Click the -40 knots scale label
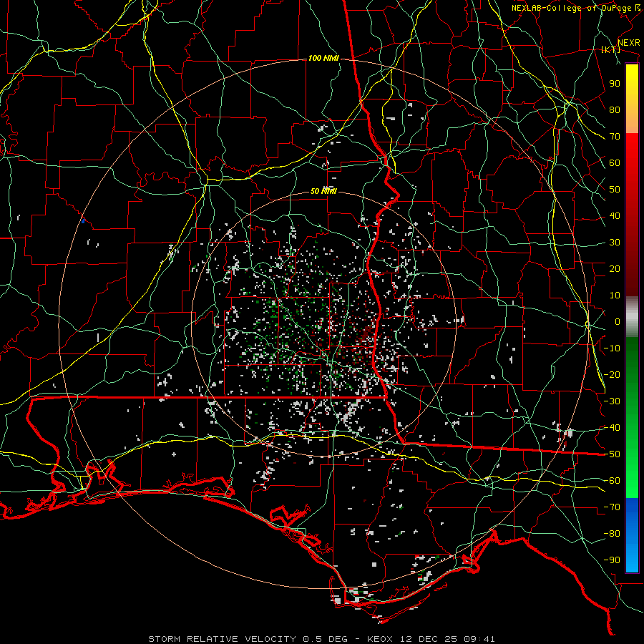Image resolution: width=644 pixels, height=644 pixels. point(612,428)
